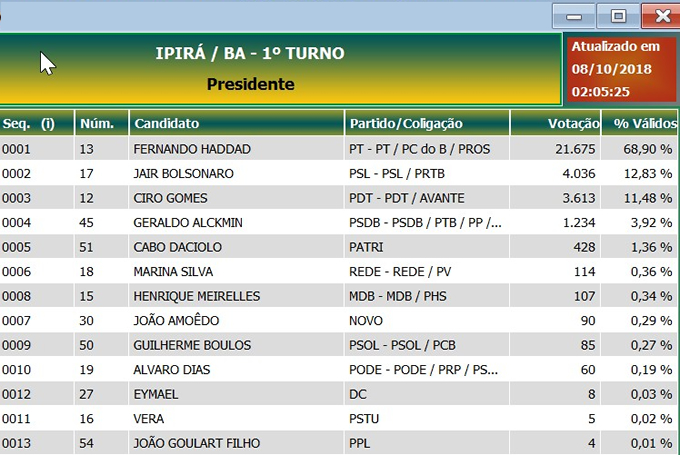Screen dimensions: 680x455
Task: Select the MARINA SILVA row
Action: coord(339,272)
